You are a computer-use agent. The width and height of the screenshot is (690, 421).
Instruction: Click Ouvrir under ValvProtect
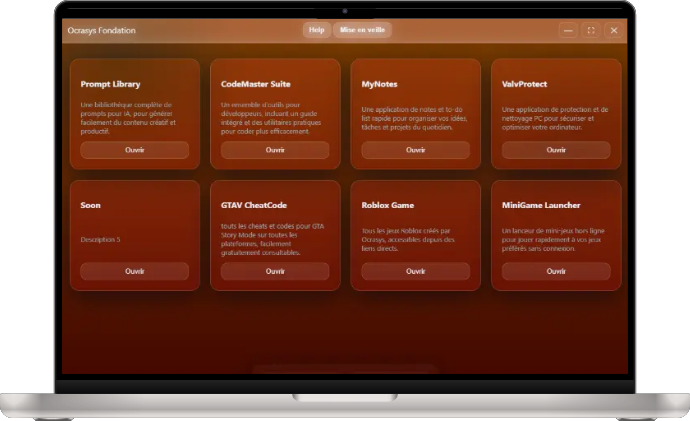556,150
